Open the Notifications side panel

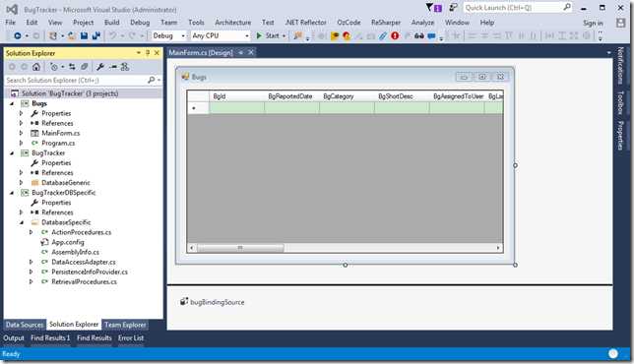620,66
